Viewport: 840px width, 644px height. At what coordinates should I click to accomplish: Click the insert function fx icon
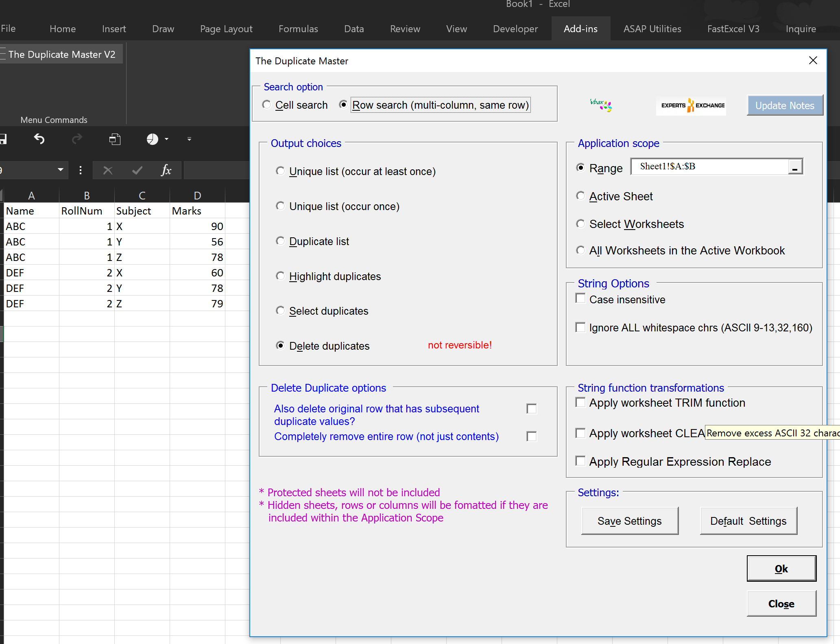166,170
